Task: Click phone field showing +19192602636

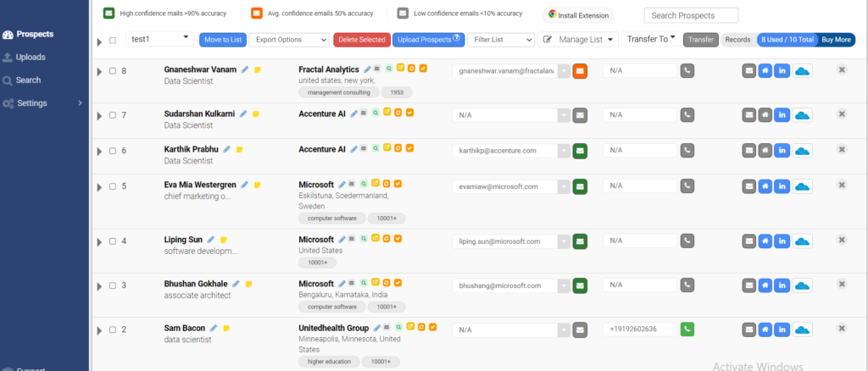Action: [x=640, y=329]
